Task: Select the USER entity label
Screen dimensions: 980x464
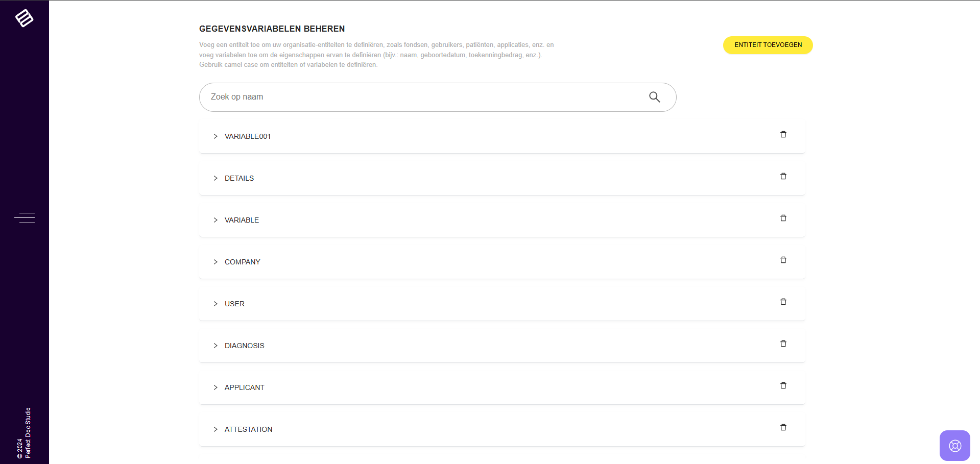Action: (x=234, y=304)
